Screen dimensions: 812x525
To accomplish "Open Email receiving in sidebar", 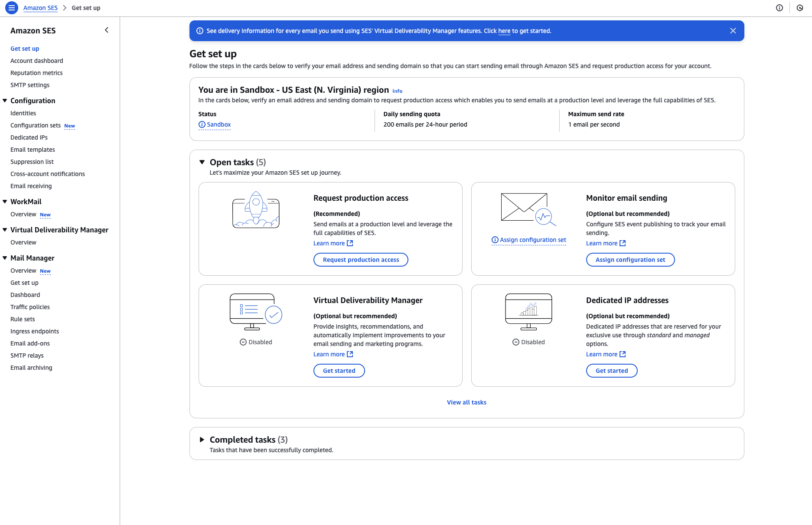I will [x=31, y=186].
